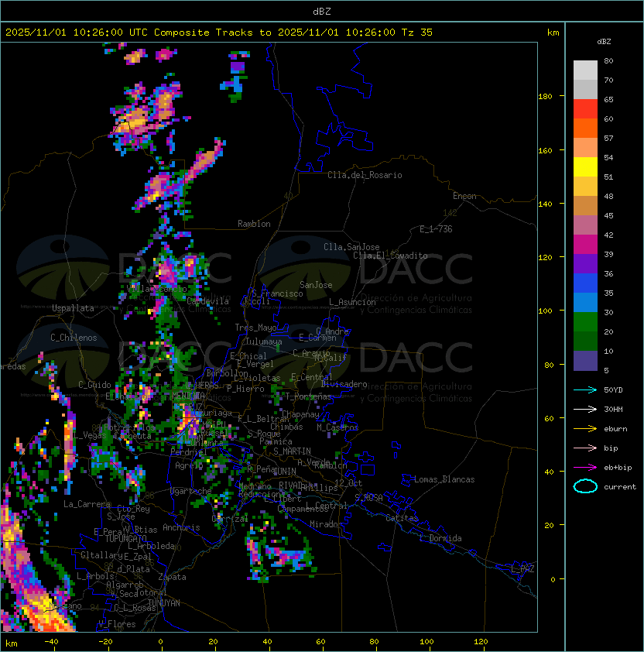Click the TUPUNGATO city label

pos(125,539)
